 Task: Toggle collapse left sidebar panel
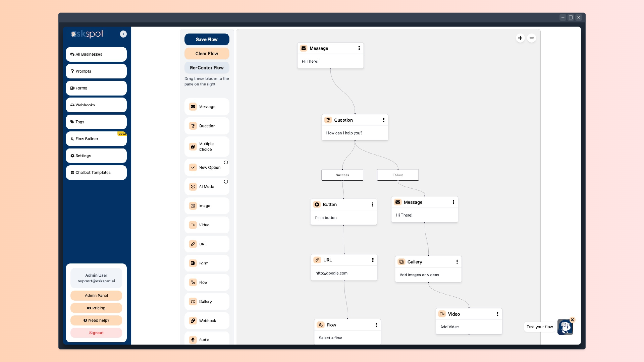click(123, 34)
